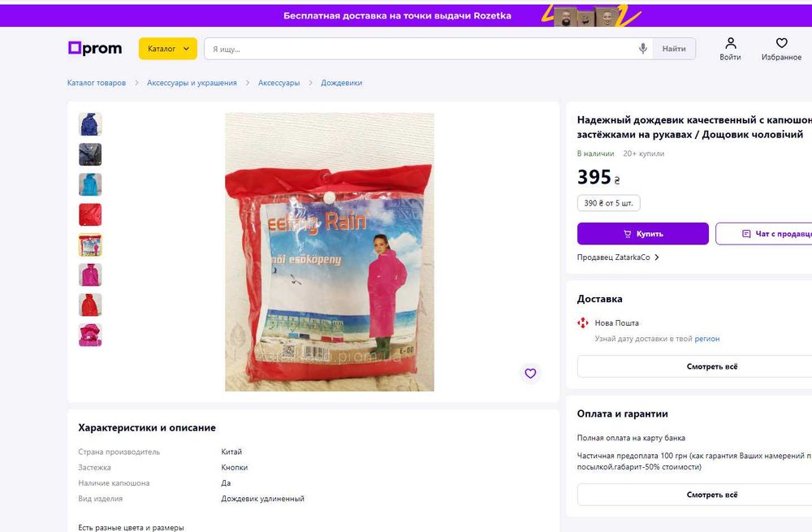This screenshot has width=812, height=532.
Task: Go to Аксессуары и украшения breadcrumb
Action: 192,83
